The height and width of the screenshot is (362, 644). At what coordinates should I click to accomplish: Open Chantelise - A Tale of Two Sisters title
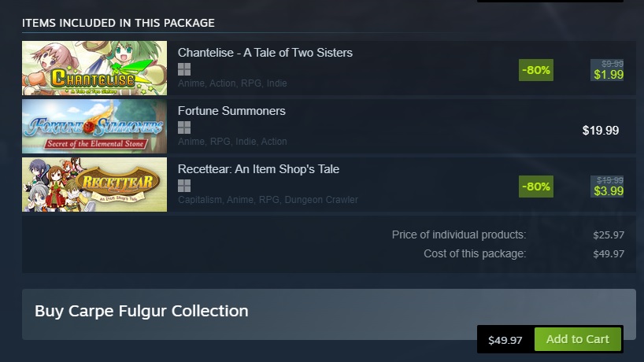pos(265,53)
